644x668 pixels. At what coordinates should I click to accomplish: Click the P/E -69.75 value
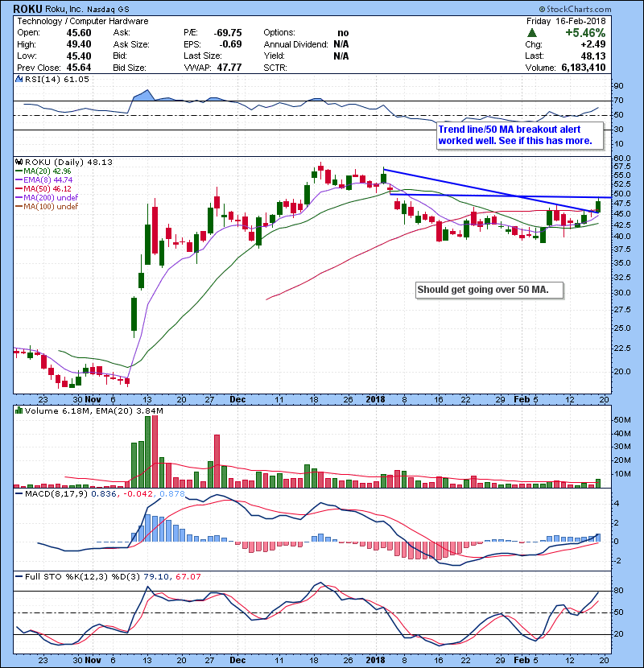(228, 33)
